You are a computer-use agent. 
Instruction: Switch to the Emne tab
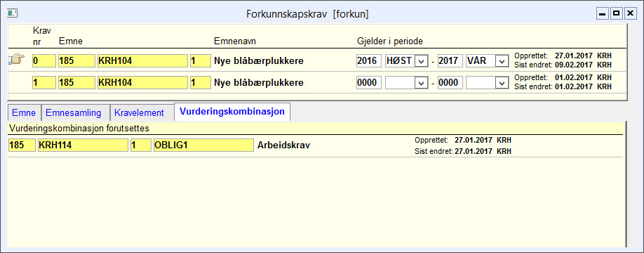[x=25, y=112]
